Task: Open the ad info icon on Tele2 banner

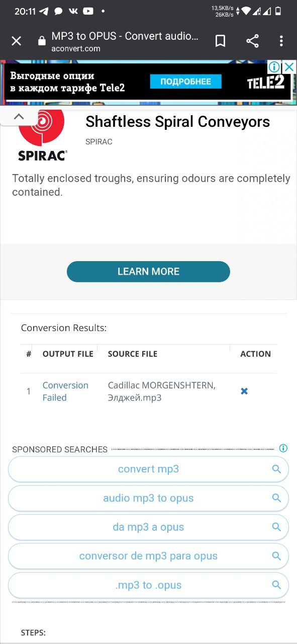Action: click(274, 67)
